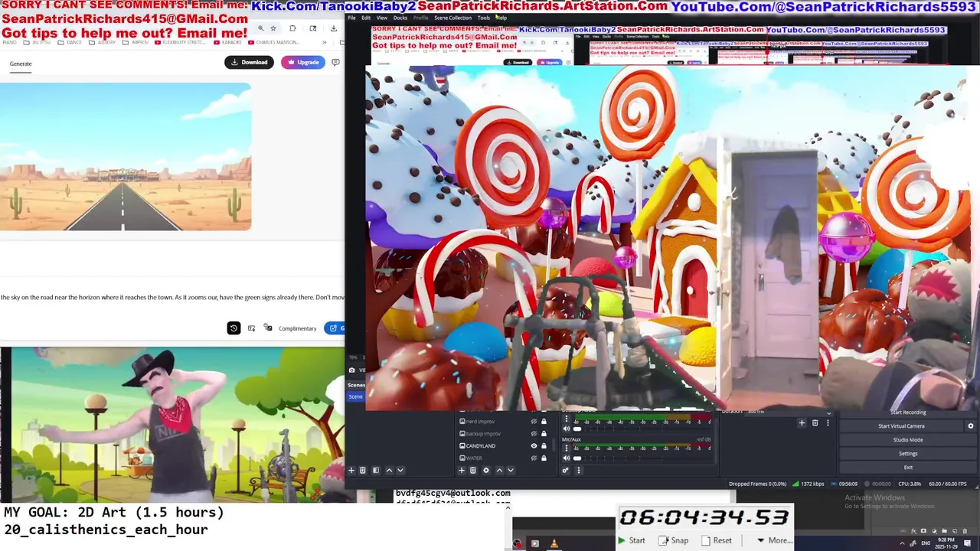This screenshot has width=980, height=551.
Task: Move the scene down with the arrow icon
Action: [400, 471]
